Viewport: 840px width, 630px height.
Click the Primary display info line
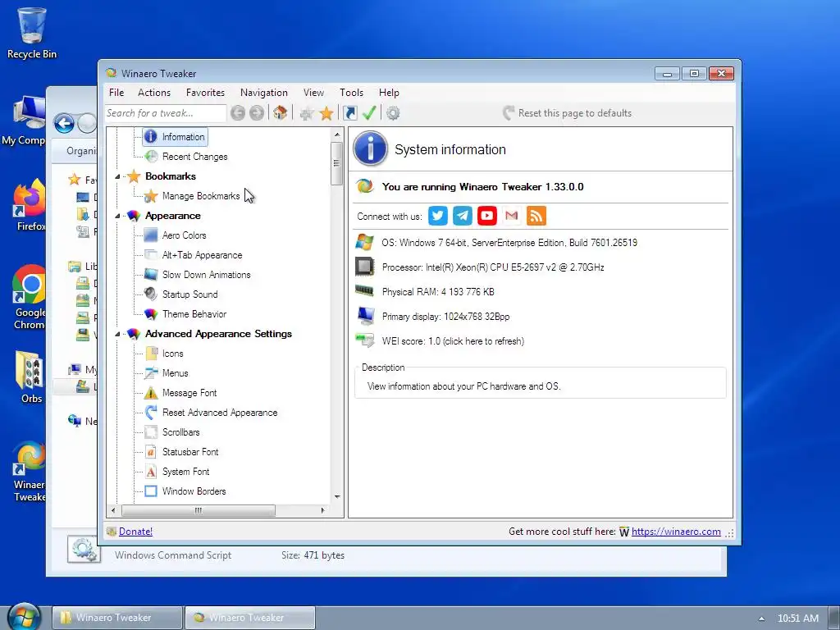click(x=445, y=317)
